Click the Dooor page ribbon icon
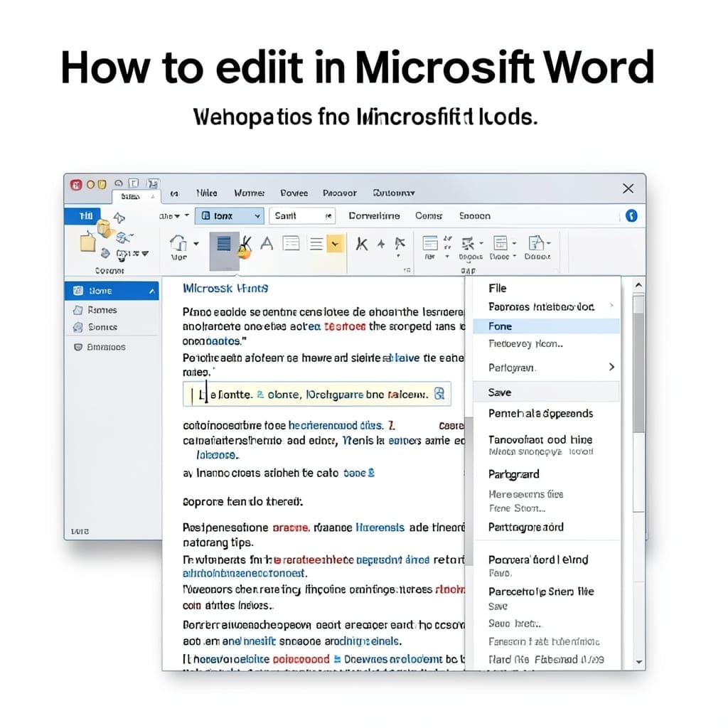728x728 pixels. pos(536,243)
